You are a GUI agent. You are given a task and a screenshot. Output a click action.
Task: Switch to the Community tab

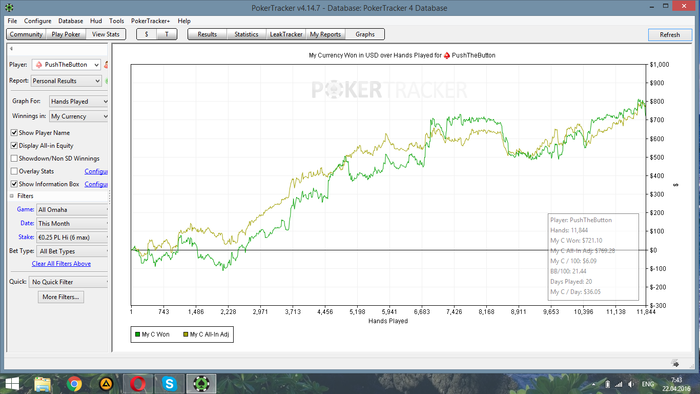(26, 34)
